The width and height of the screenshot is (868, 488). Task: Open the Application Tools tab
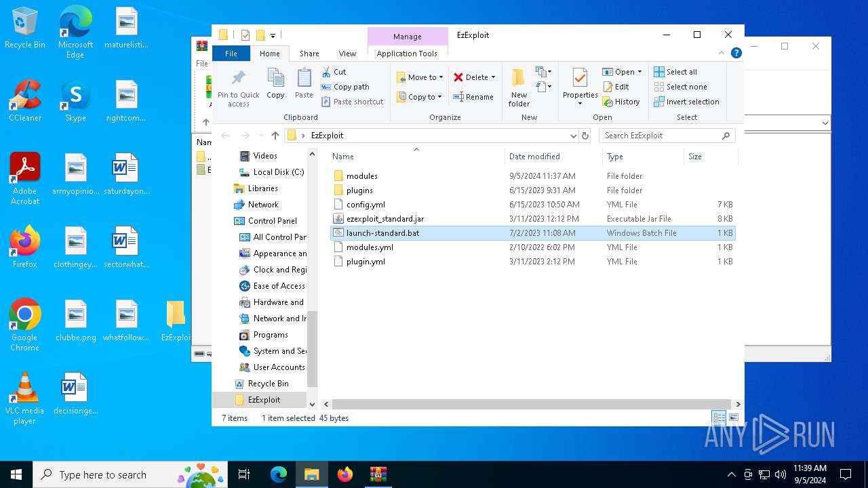click(407, 54)
